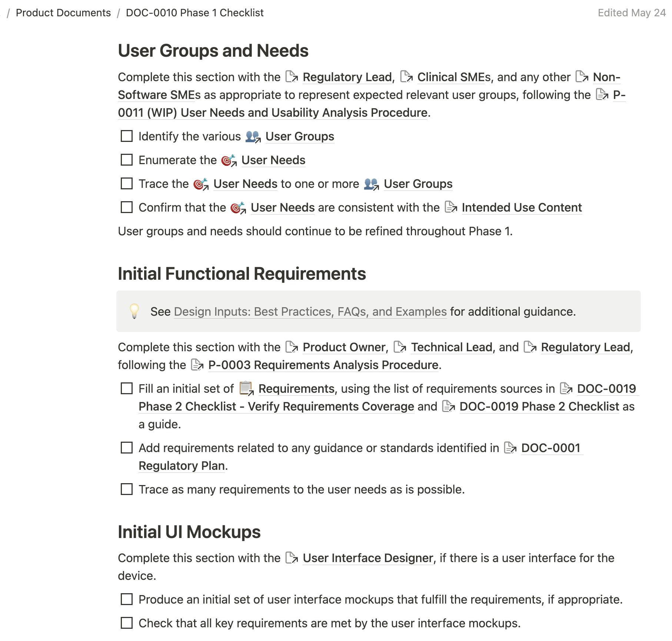This screenshot has height=641, width=672.
Task: Tick the Enumerate the User Needs checkbox
Action: (127, 160)
